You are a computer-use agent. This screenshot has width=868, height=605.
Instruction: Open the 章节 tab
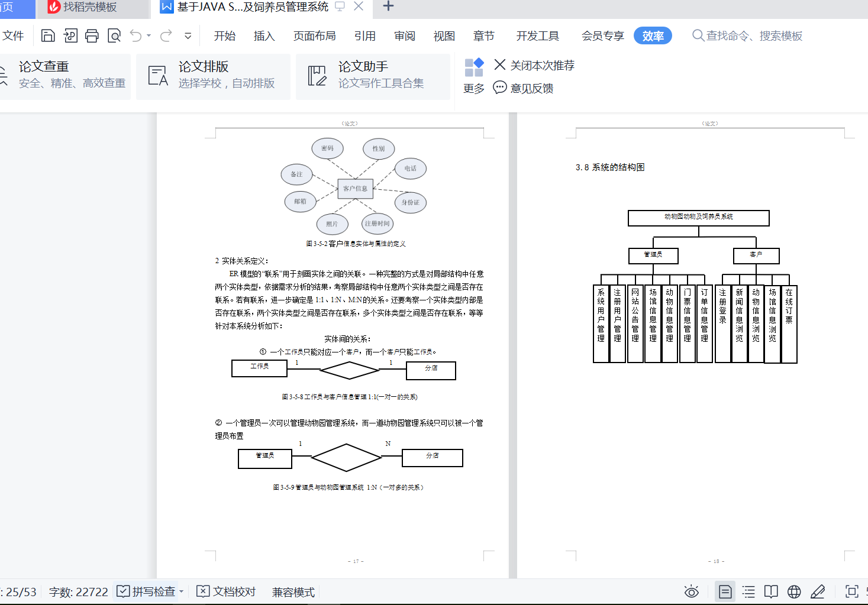pyautogui.click(x=484, y=36)
